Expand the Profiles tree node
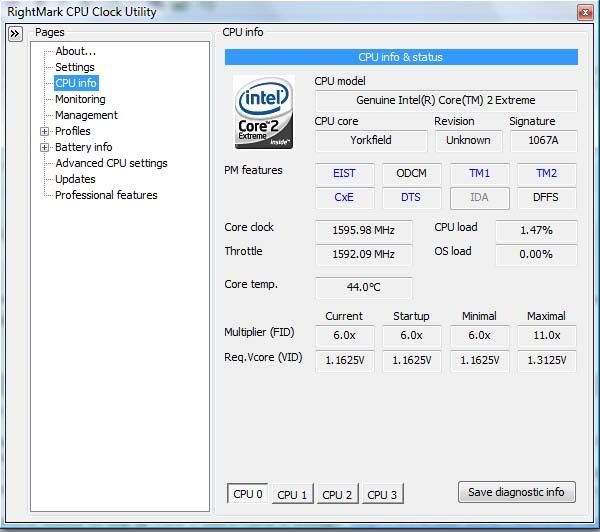600x532 pixels. pyautogui.click(x=44, y=131)
